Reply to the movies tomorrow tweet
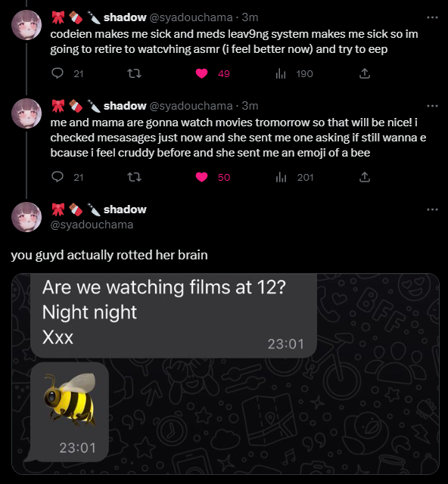The width and height of the screenshot is (448, 484). pos(58,177)
